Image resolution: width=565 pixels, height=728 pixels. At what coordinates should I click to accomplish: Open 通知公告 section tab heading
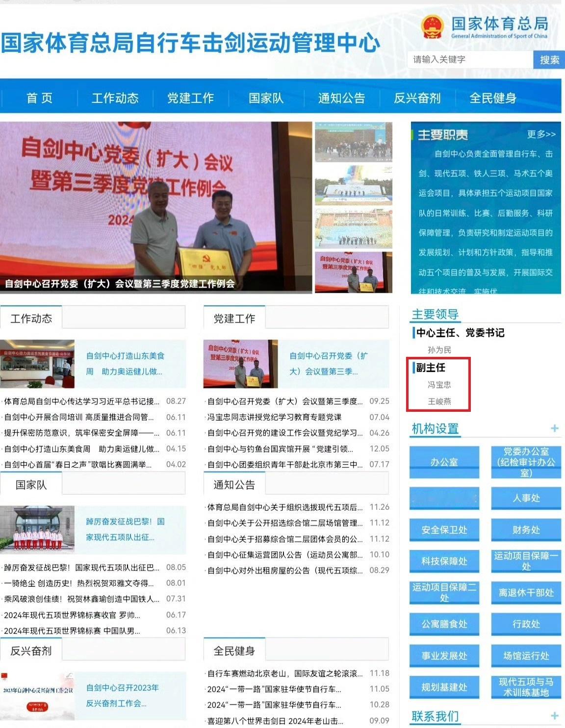[234, 485]
